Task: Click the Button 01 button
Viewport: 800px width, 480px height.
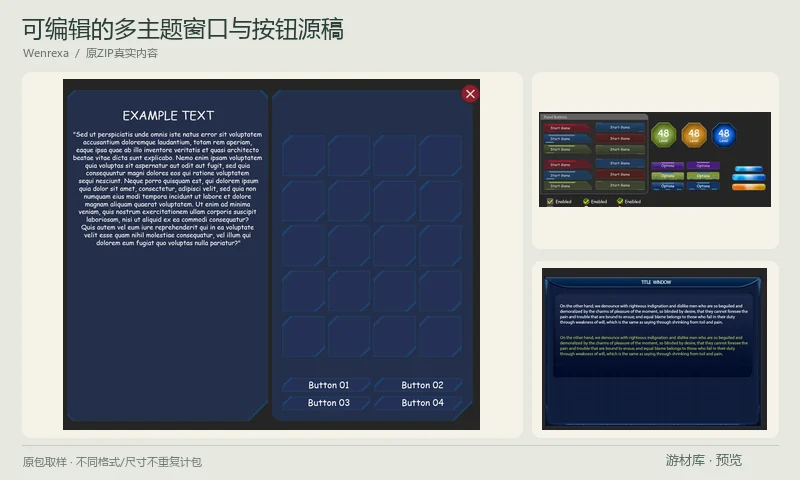Action: click(328, 385)
